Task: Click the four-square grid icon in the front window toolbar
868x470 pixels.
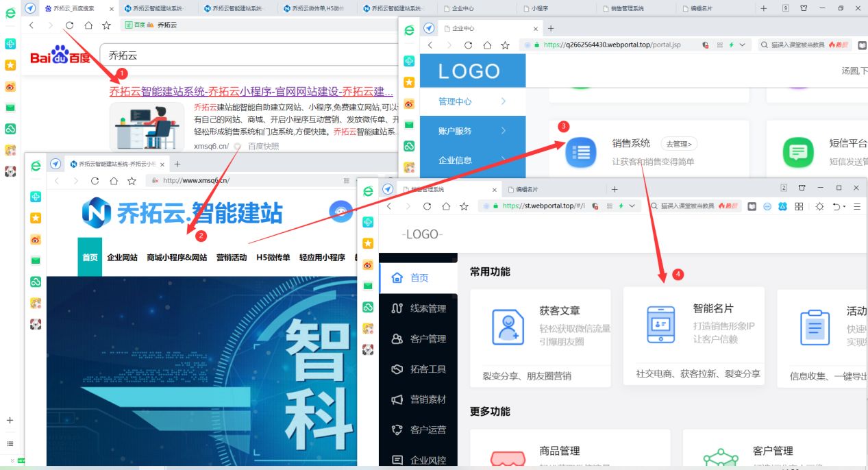Action: pyautogui.click(x=799, y=206)
